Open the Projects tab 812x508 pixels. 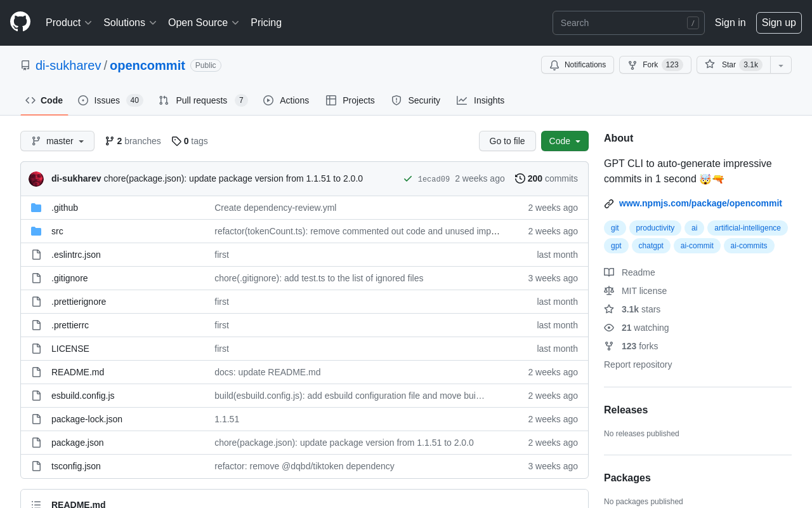coord(350,100)
